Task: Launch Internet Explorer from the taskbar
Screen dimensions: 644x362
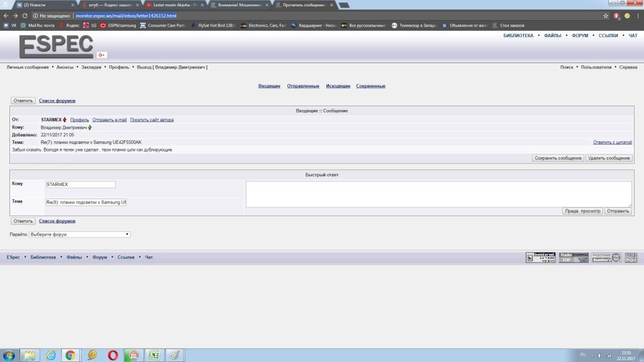Action: [x=50, y=355]
